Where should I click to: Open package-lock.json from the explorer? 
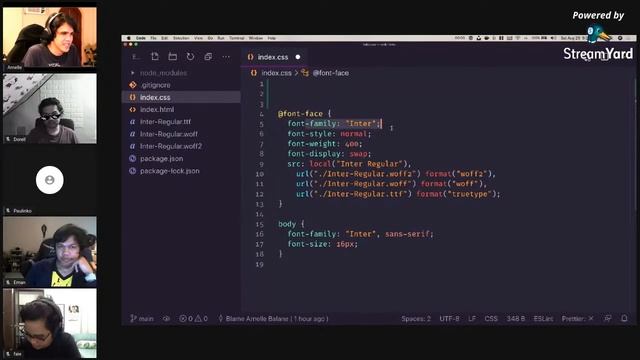click(181, 171)
